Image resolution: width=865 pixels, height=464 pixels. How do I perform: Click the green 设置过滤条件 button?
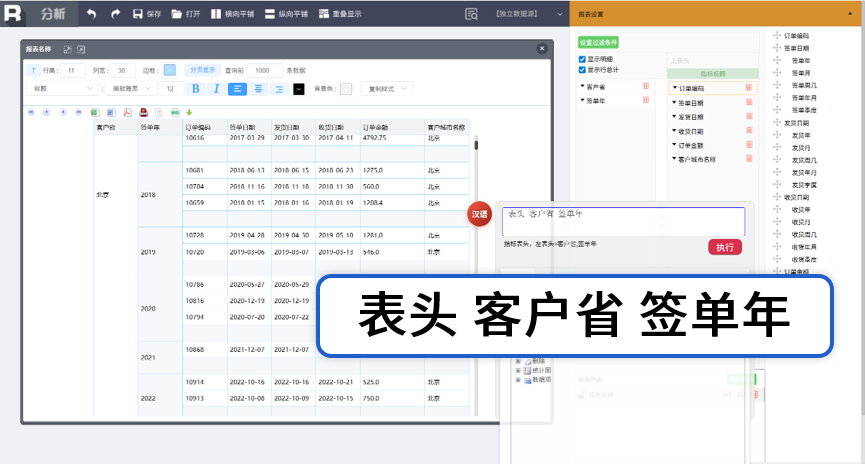[599, 42]
